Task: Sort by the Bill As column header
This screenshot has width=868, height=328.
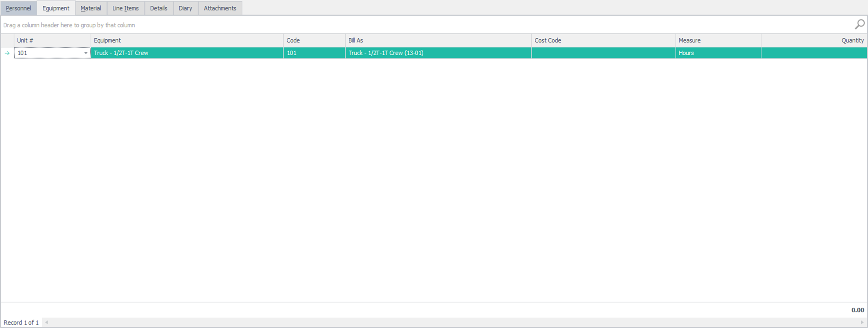Action: (x=438, y=40)
